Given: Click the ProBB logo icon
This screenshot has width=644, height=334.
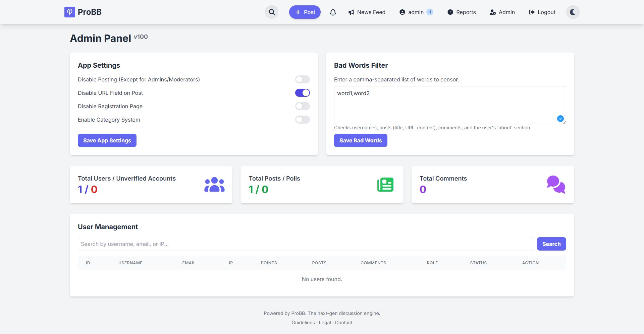Looking at the screenshot, I should coord(69,12).
